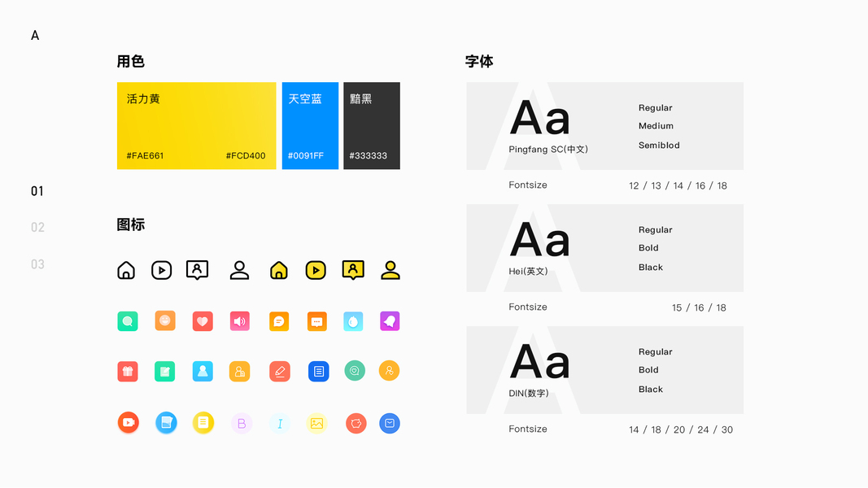The image size is (868, 488).
Task: Click the Regular weight in the Pingfang card
Action: coord(656,108)
